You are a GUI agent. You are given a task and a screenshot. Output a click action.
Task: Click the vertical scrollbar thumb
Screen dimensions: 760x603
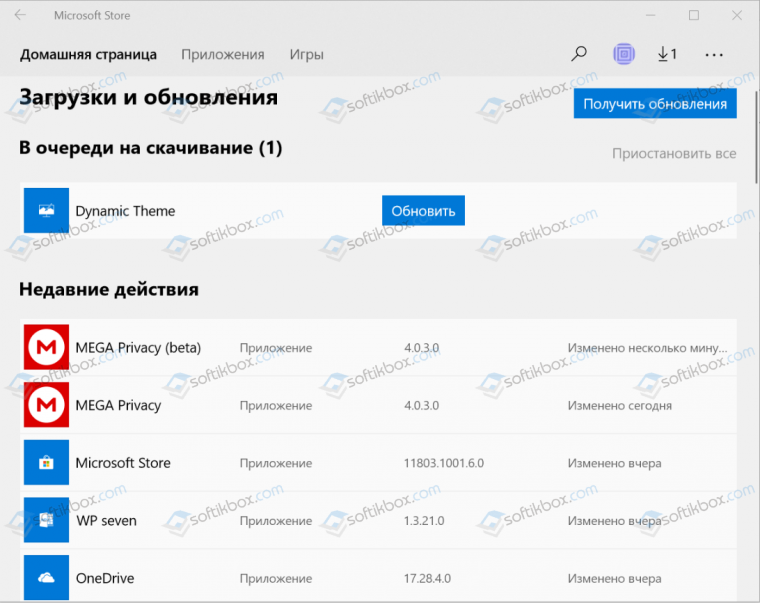756,137
